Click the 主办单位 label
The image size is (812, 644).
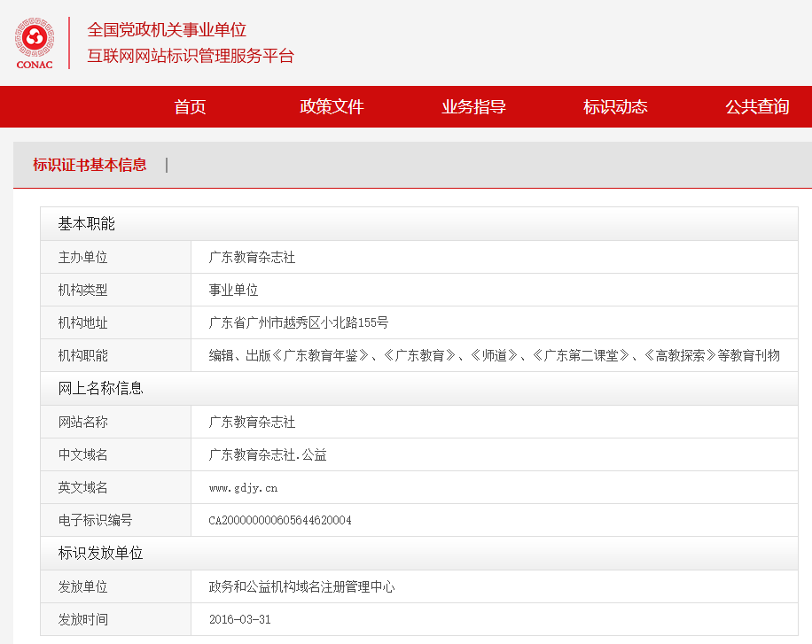[x=82, y=257]
